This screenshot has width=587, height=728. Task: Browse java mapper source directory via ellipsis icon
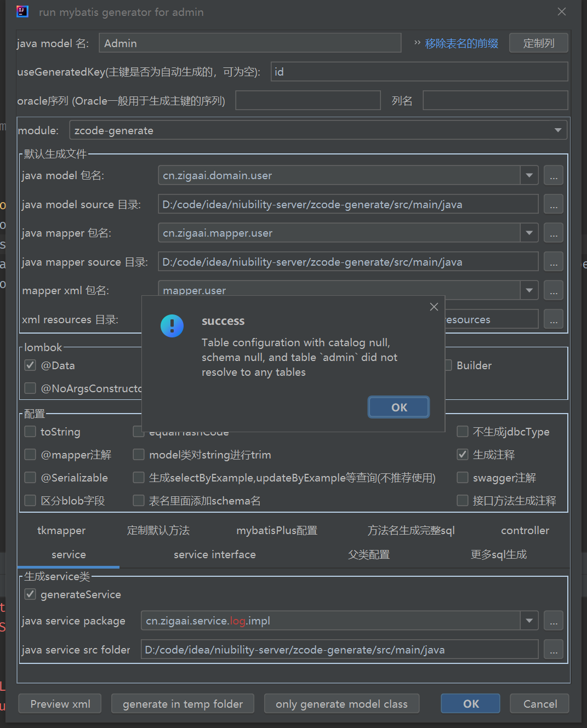tap(553, 261)
